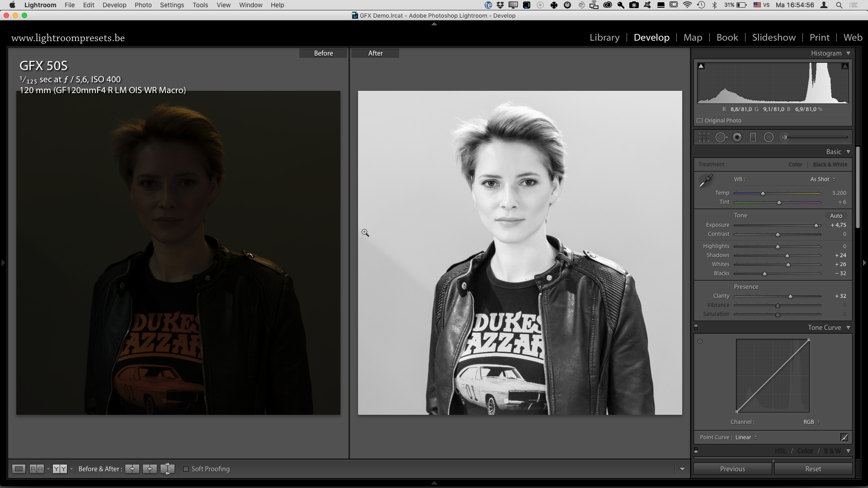
Task: Switch to Loupe view icon
Action: click(19, 469)
